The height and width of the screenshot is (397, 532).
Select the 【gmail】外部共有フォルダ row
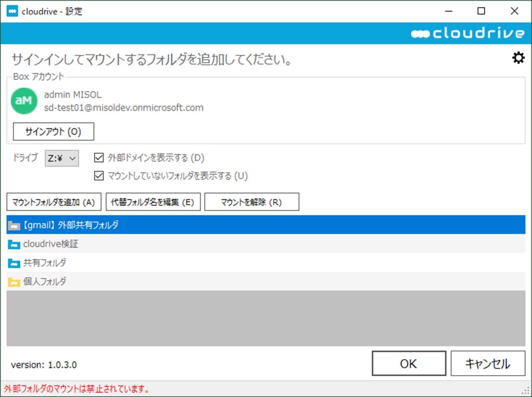[x=265, y=225]
